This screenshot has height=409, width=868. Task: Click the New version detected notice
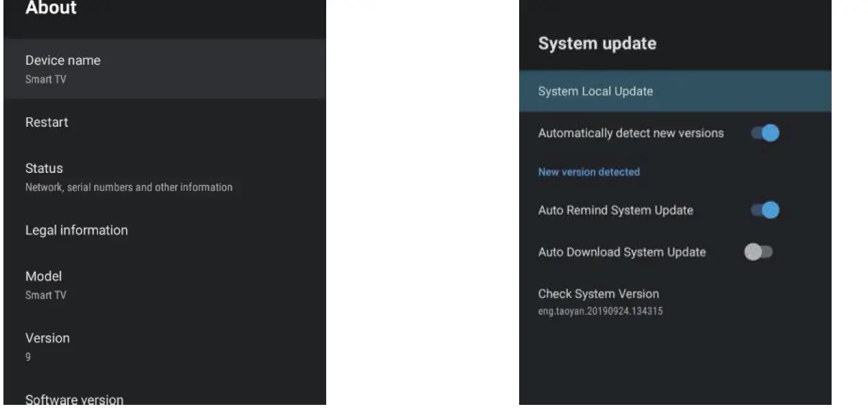(x=589, y=172)
